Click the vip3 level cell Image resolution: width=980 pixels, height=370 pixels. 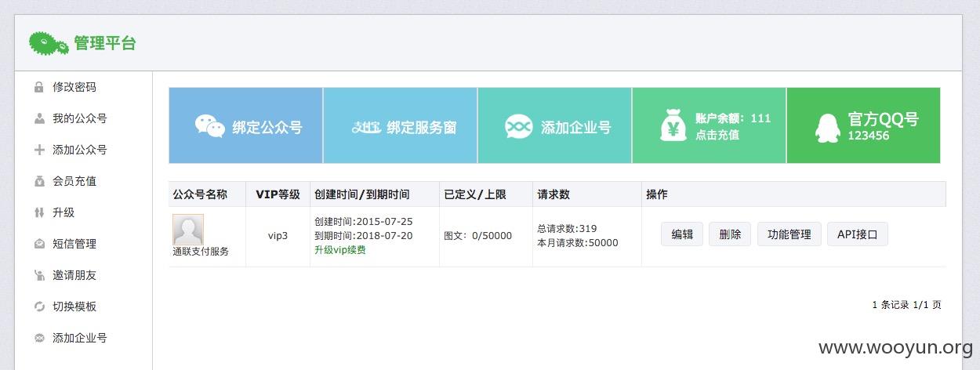pyautogui.click(x=278, y=235)
